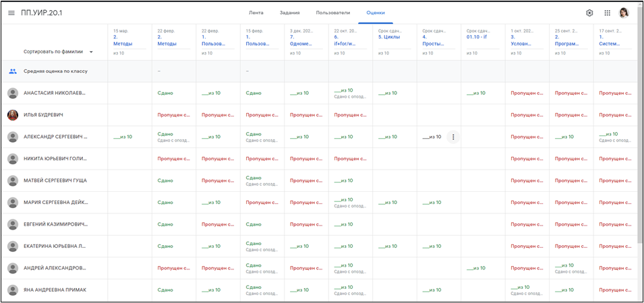
Task: Open three-dot menu in Александр's grade cell
Action: 453,137
